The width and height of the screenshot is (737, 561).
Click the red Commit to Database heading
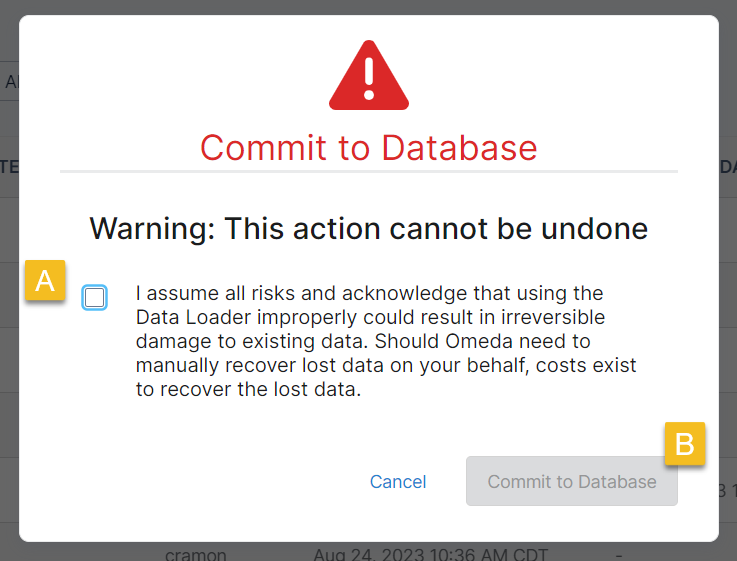point(369,148)
